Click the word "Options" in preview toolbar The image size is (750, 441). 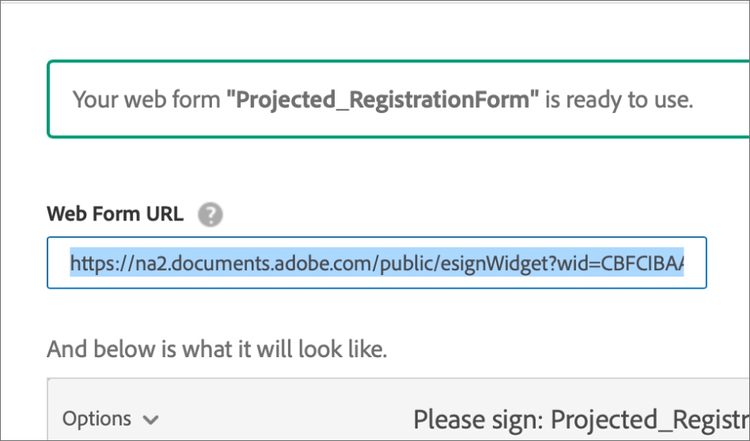(x=97, y=418)
